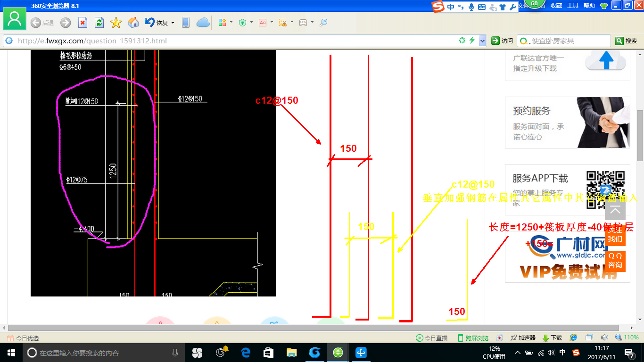Open the 110% page zoom control
Image resolution: width=644 pixels, height=362 pixels.
627,337
